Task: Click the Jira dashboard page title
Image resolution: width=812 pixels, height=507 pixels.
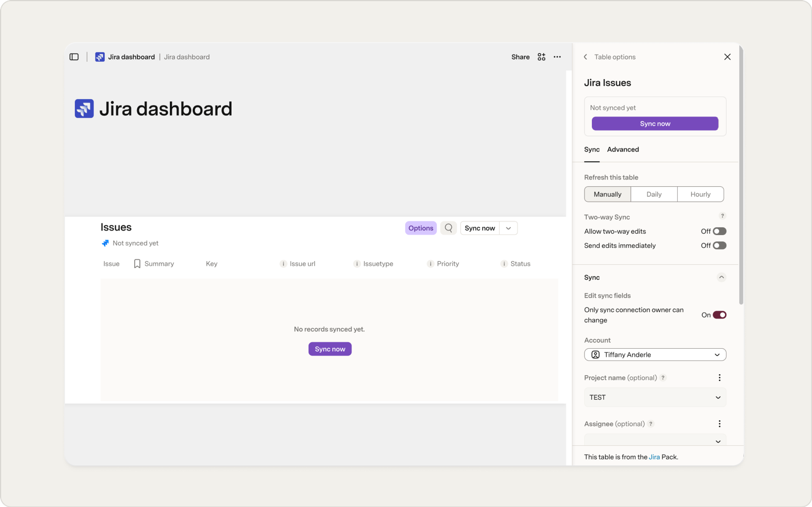Action: pos(166,109)
